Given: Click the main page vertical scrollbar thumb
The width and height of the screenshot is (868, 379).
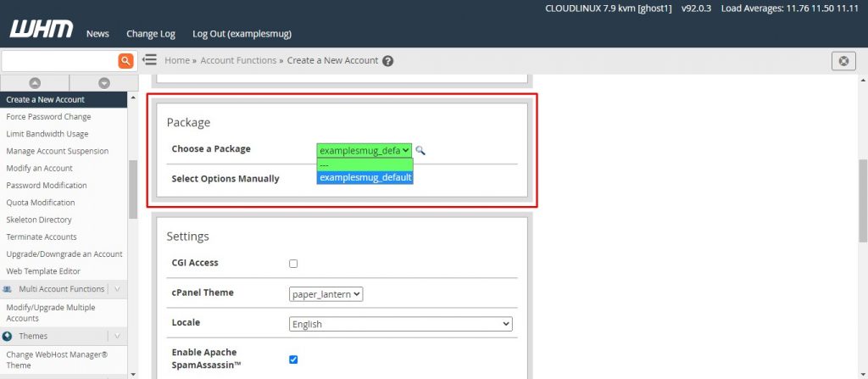Looking at the screenshot, I should 863,201.
